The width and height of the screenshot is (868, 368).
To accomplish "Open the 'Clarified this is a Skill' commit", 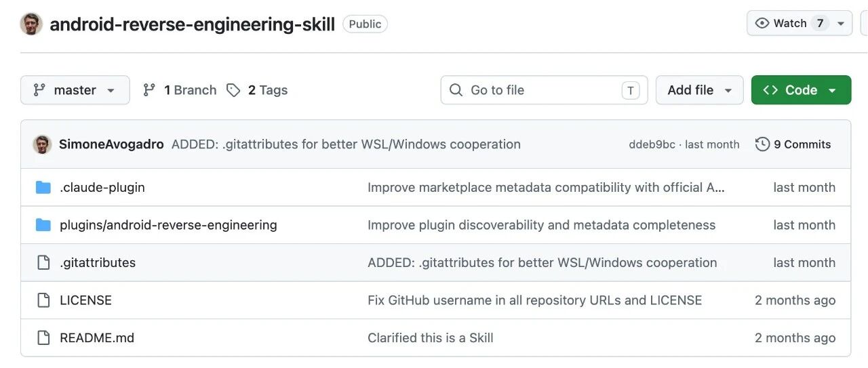I will tap(430, 338).
